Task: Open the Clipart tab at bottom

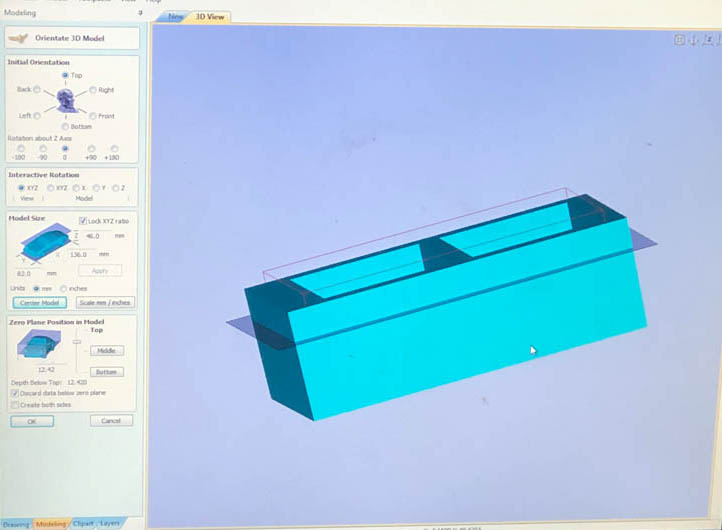Action: [x=83, y=524]
